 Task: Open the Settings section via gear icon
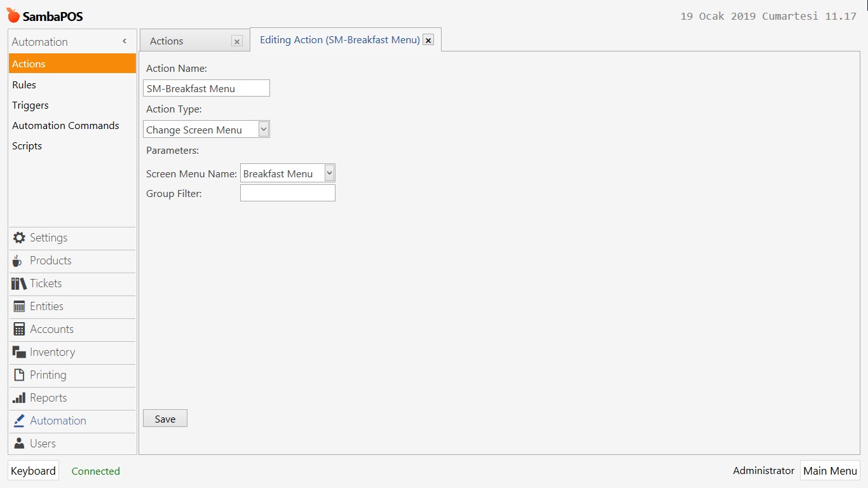18,238
